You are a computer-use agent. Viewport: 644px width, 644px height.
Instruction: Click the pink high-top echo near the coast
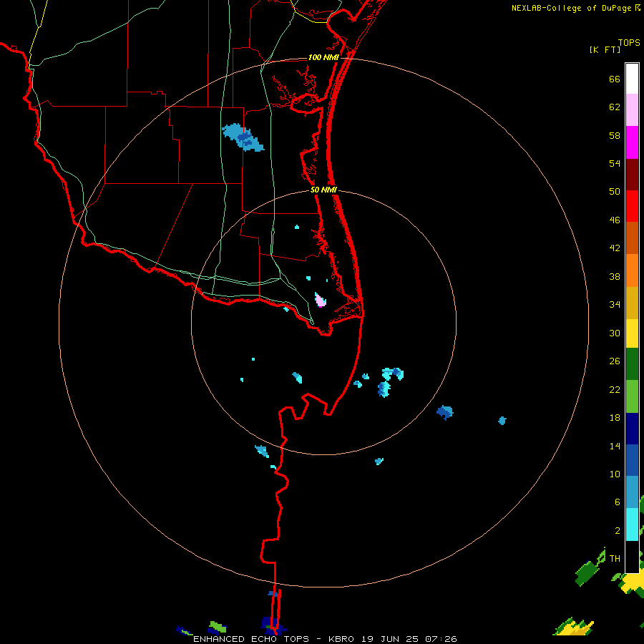(321, 300)
